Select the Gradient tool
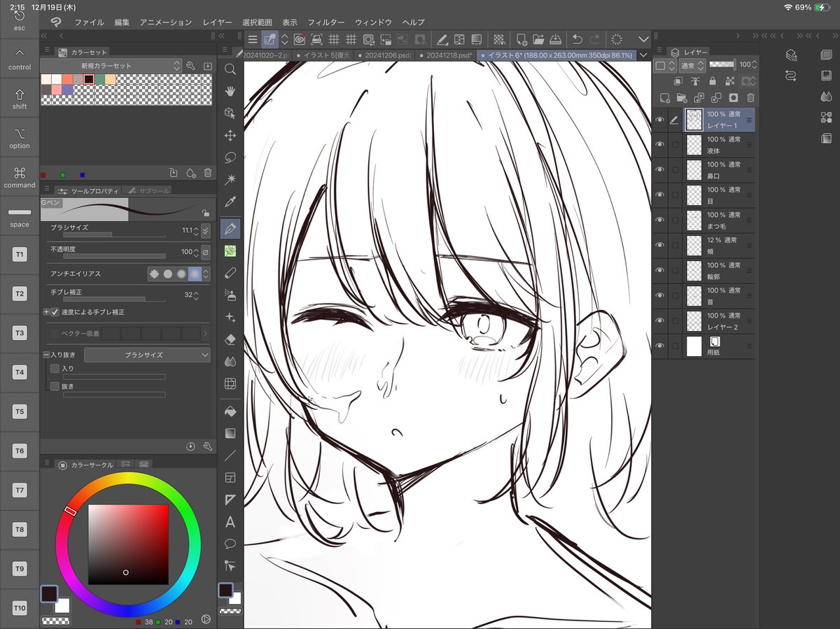Image resolution: width=840 pixels, height=629 pixels. point(230,434)
